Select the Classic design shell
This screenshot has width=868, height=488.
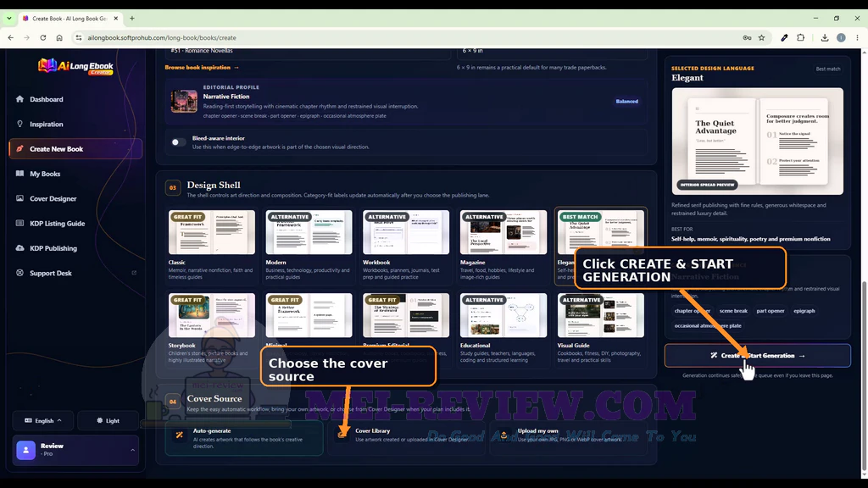click(211, 245)
